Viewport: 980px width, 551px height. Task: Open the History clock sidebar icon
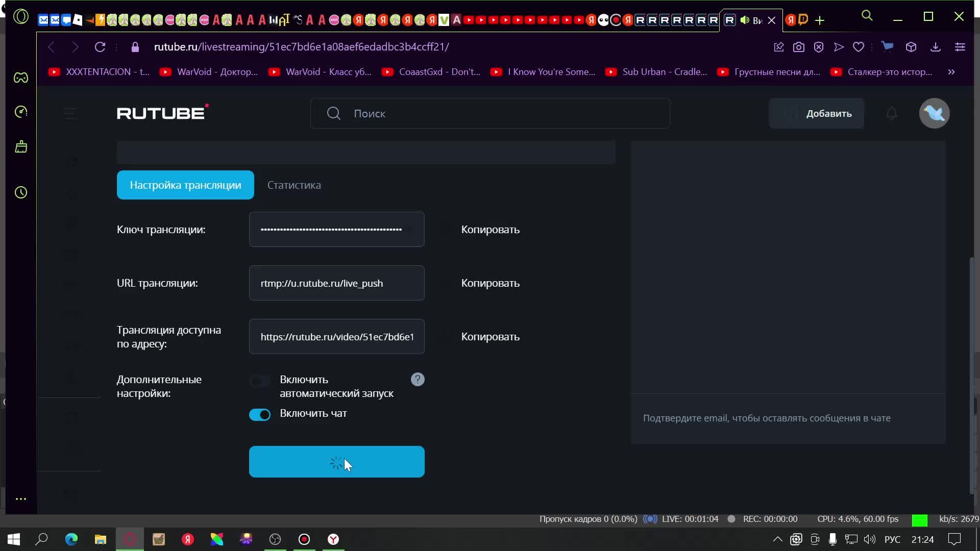pos(21,192)
